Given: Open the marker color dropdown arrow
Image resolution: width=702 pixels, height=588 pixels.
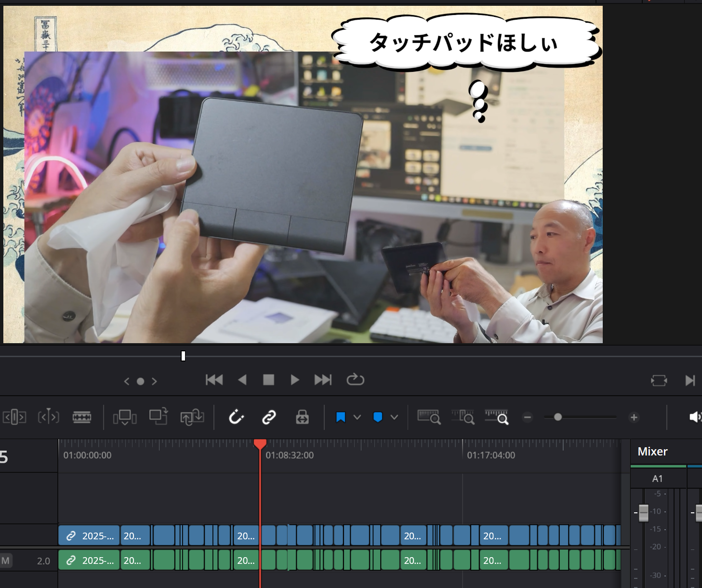Looking at the screenshot, I should (394, 417).
